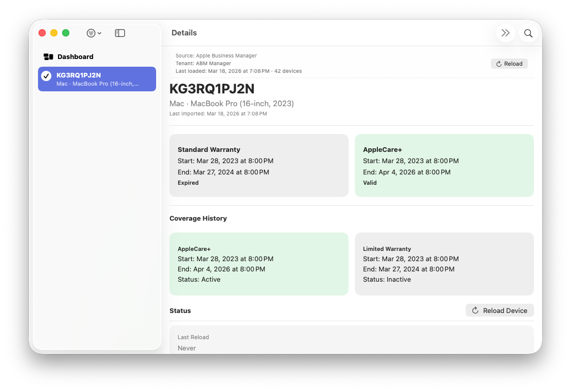Select the Standard Warranty card

(259, 165)
